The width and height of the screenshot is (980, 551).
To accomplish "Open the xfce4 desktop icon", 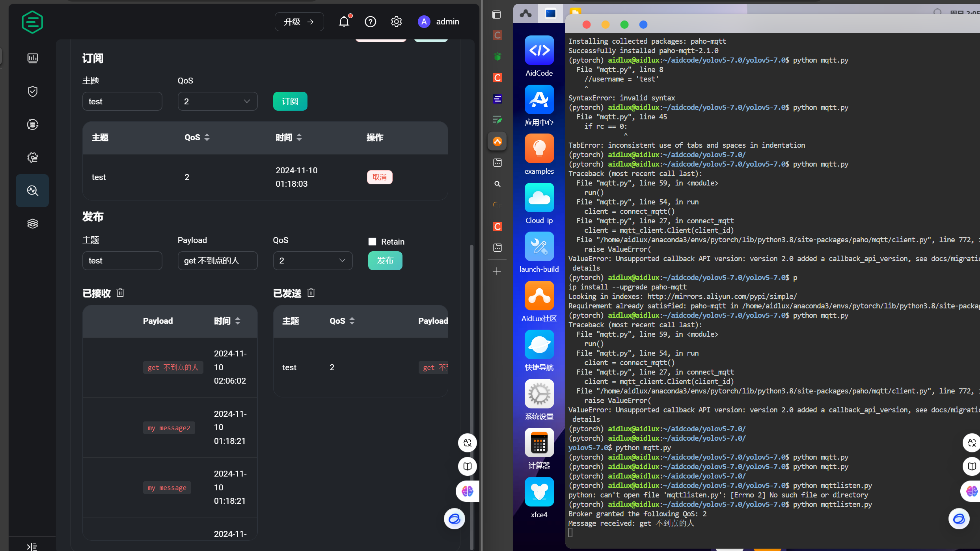I will (539, 492).
